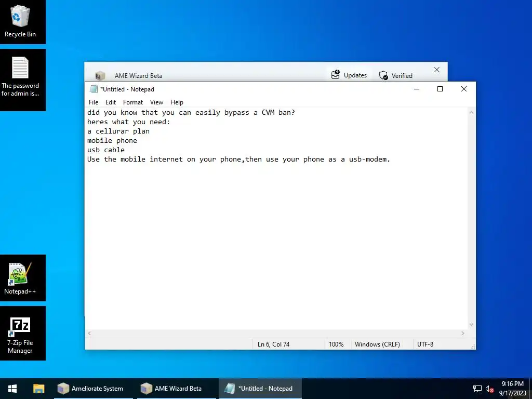
Task: Select the 'The password for admin is...' text file icon
Action: click(20, 77)
